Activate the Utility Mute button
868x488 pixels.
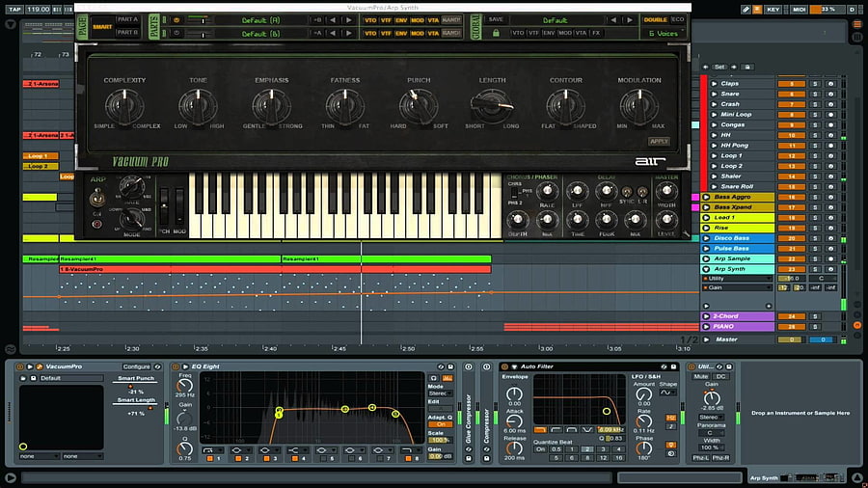coord(701,376)
